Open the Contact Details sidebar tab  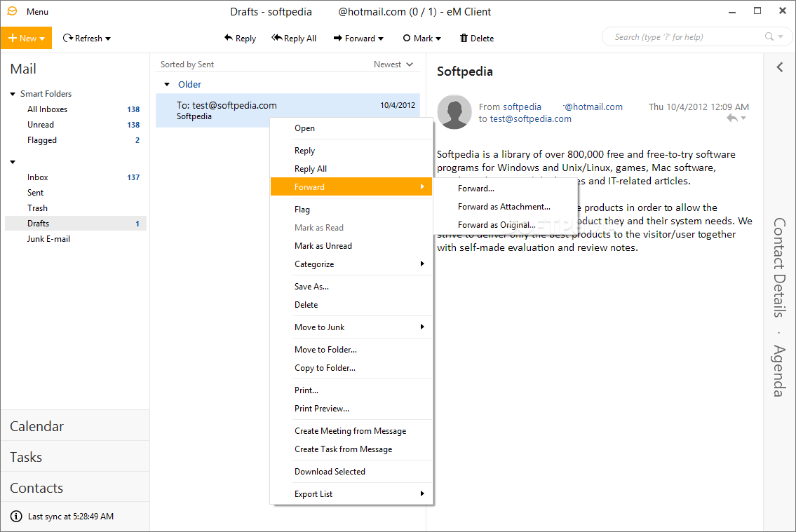779,267
